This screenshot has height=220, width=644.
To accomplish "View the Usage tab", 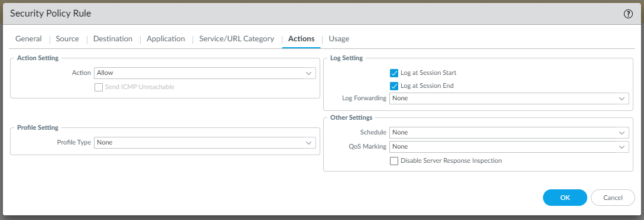I will tap(339, 39).
